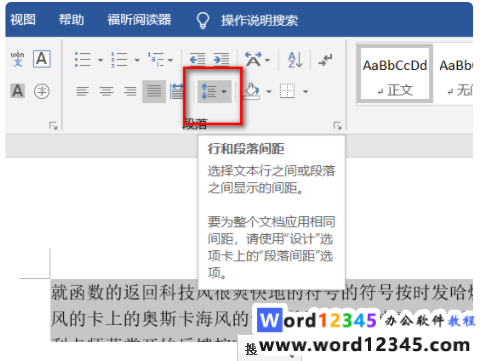Align text to the left
Image resolution: width=480 pixels, height=361 pixels.
point(82,91)
